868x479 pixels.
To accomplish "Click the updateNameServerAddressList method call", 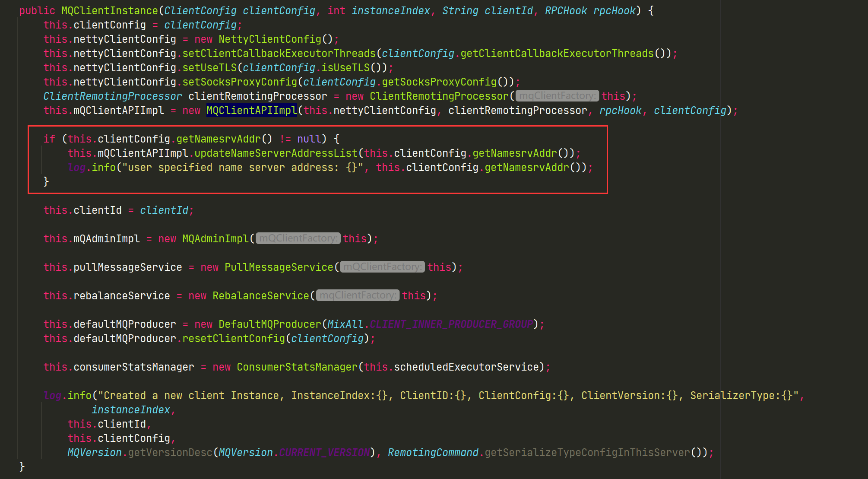I will click(x=276, y=153).
